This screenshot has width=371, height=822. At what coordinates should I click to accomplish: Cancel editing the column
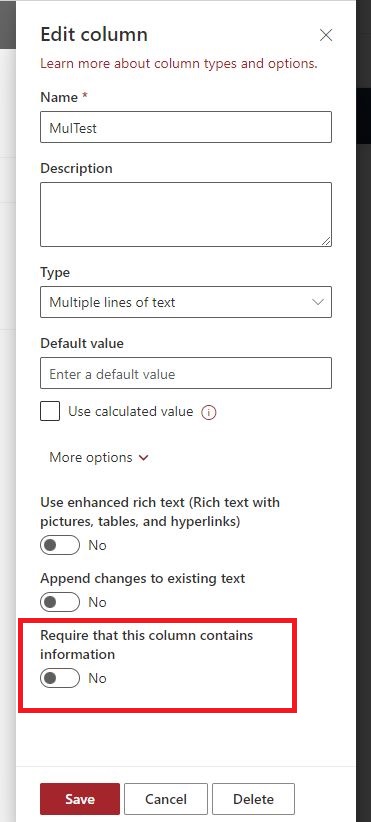click(166, 799)
